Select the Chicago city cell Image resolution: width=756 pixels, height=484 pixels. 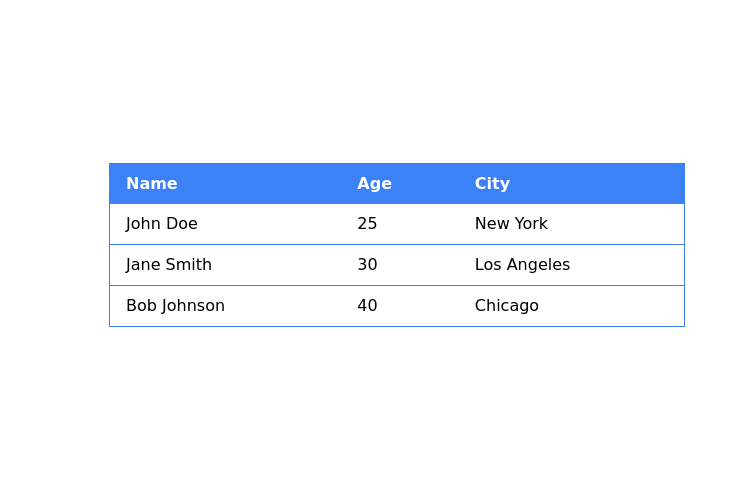(x=506, y=306)
